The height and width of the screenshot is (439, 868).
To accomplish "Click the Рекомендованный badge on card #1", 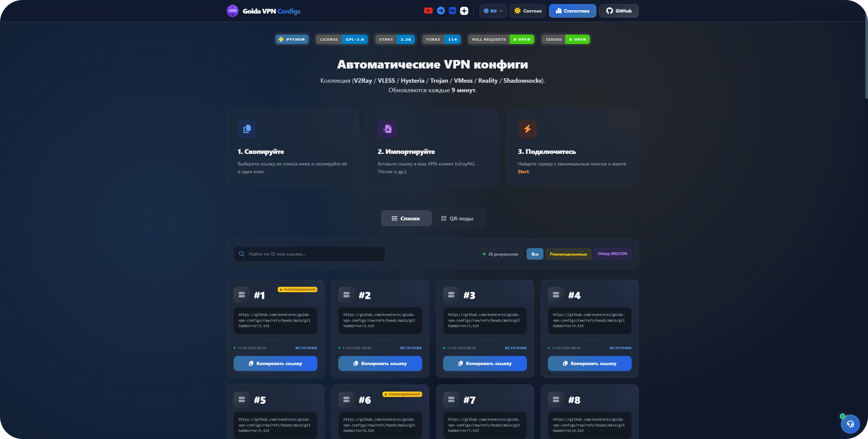I will click(297, 290).
